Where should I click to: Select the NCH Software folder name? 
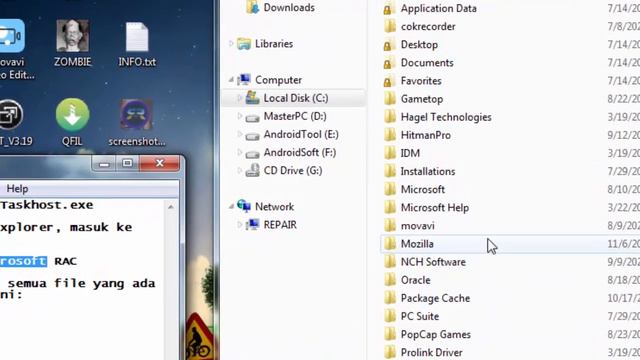[433, 262]
